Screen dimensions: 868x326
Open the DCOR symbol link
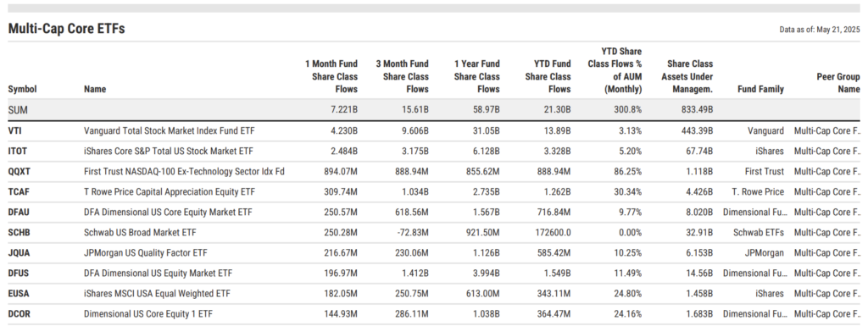pyautogui.click(x=19, y=314)
